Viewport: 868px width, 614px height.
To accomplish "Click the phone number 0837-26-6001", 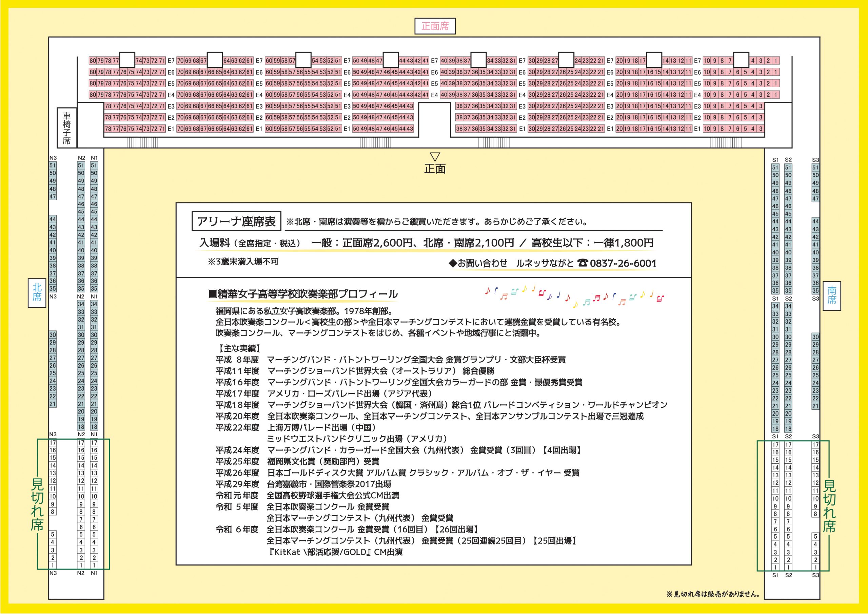I will [623, 263].
